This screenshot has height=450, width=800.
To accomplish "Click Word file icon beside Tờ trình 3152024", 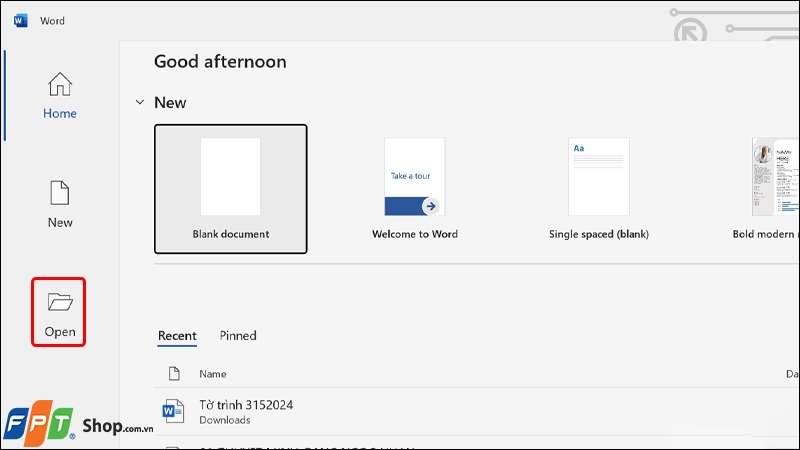I will (x=174, y=411).
